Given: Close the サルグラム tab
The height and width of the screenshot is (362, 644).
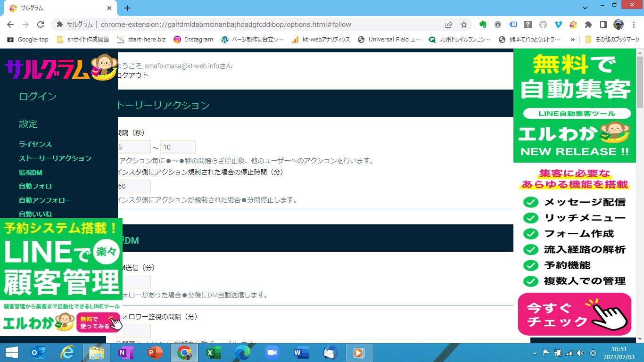Looking at the screenshot, I should click(109, 8).
